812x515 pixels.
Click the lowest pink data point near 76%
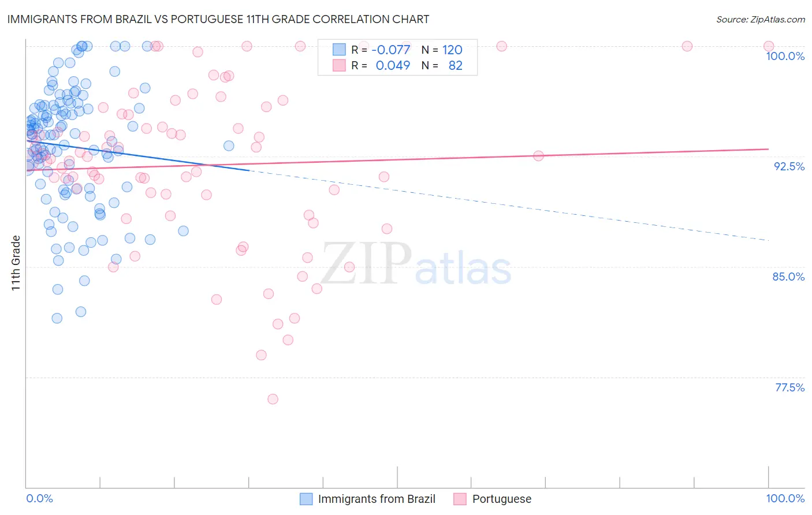pos(273,399)
